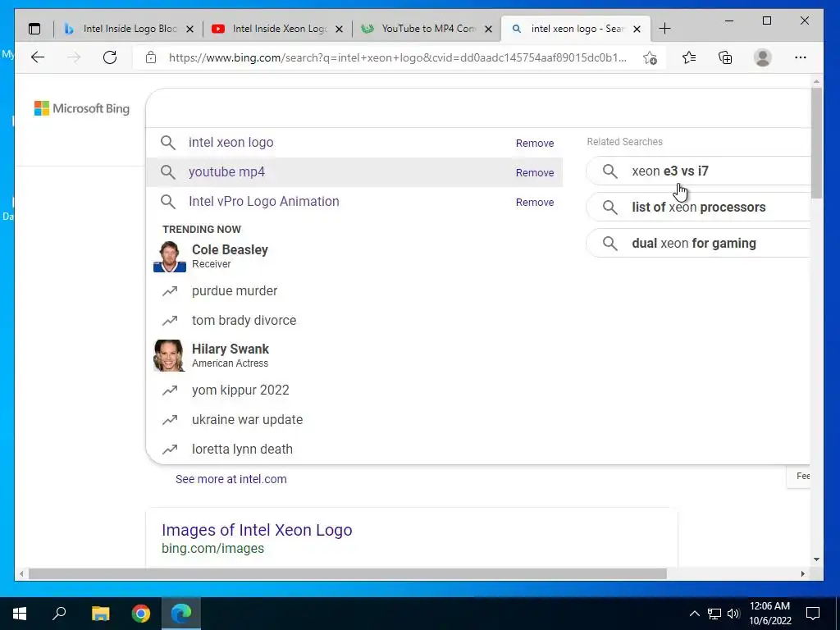
Task: Add this page to favorites star
Action: 650,58
